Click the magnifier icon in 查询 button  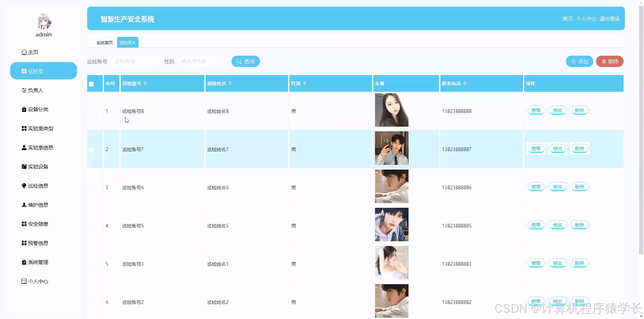tap(239, 61)
